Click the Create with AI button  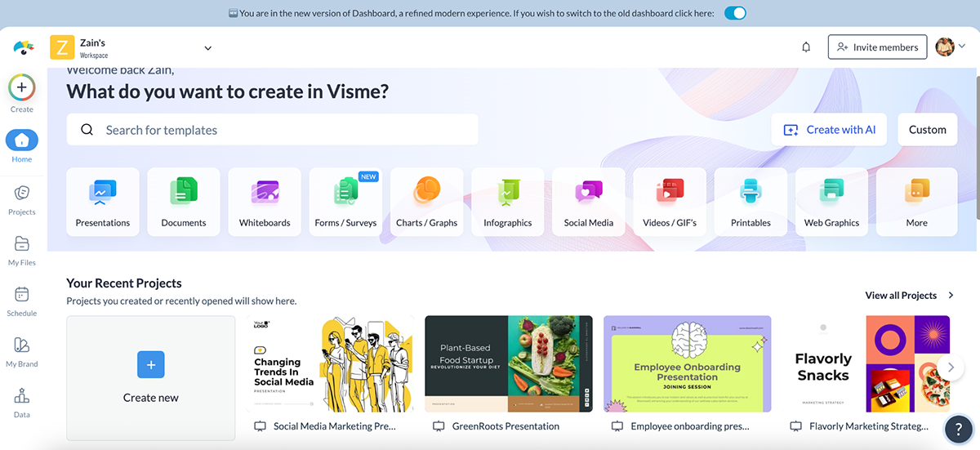tap(829, 130)
